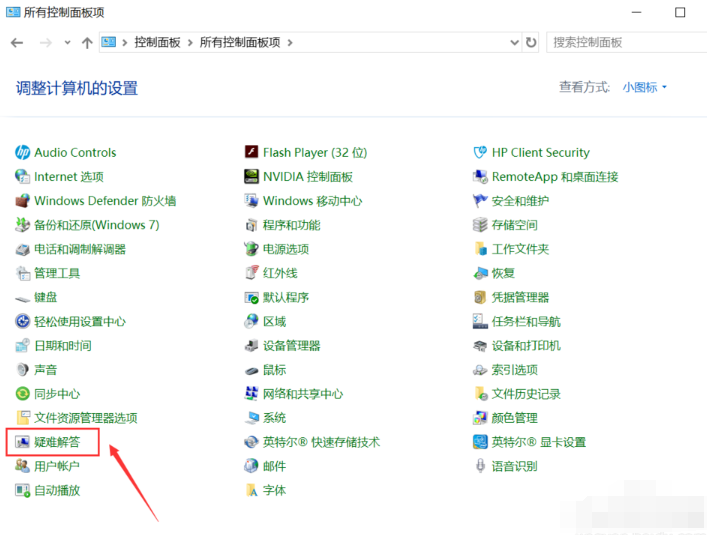
Task: Open the NVIDIA 控制面板 icon
Action: [x=252, y=177]
